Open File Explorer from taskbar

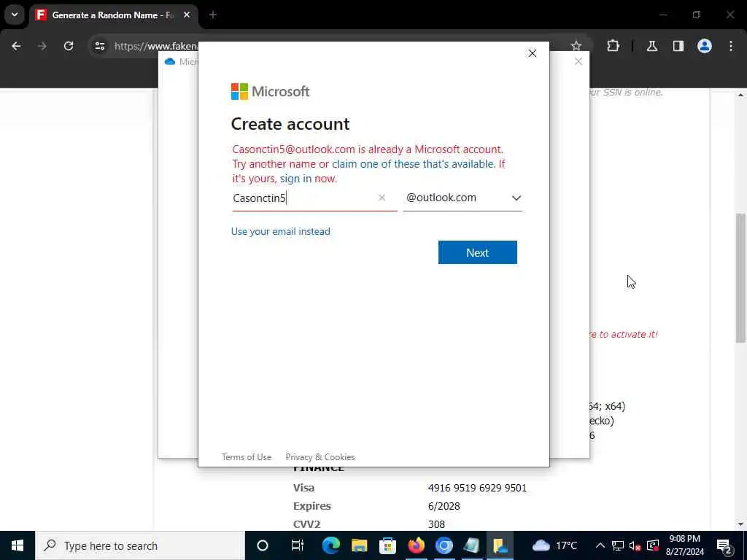359,545
